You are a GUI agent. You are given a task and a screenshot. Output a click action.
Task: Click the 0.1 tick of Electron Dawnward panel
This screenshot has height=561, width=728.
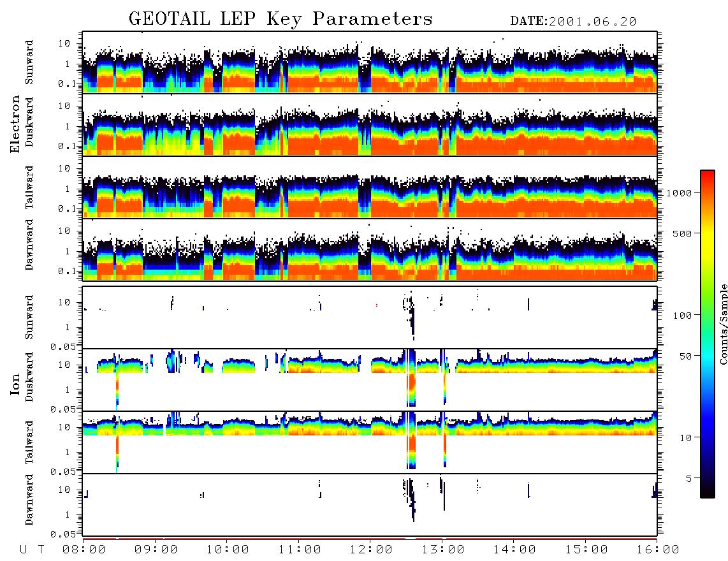click(x=67, y=271)
